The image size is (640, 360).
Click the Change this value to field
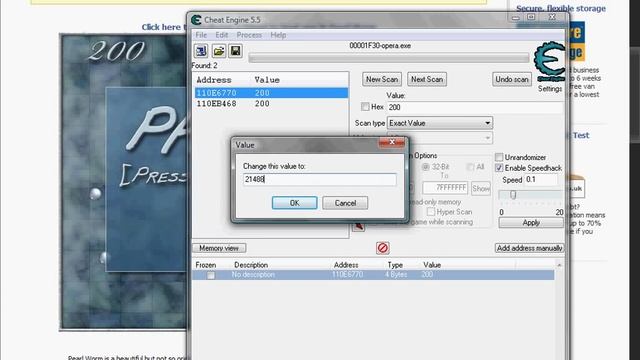tap(320, 179)
